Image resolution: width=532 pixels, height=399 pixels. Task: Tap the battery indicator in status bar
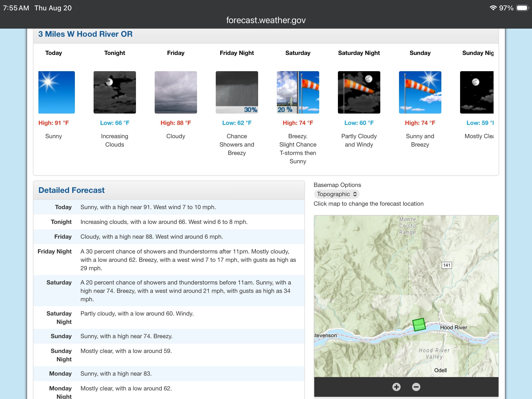pyautogui.click(x=523, y=8)
